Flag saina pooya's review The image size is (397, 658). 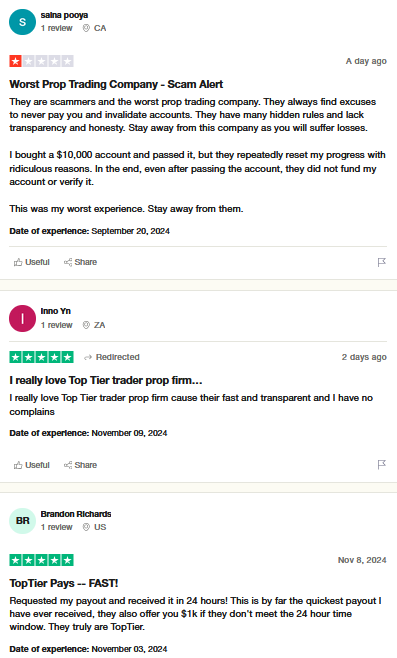381,262
